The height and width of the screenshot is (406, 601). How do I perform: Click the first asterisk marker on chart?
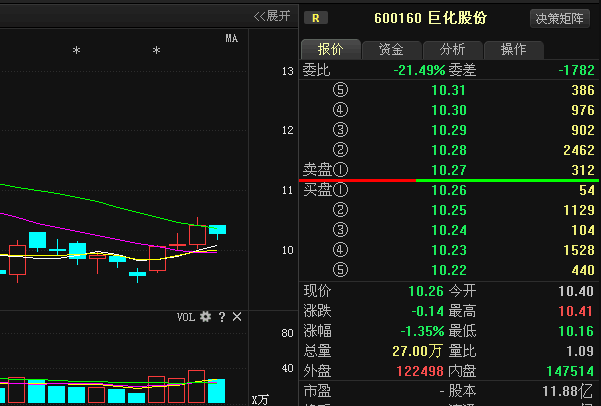tap(77, 51)
